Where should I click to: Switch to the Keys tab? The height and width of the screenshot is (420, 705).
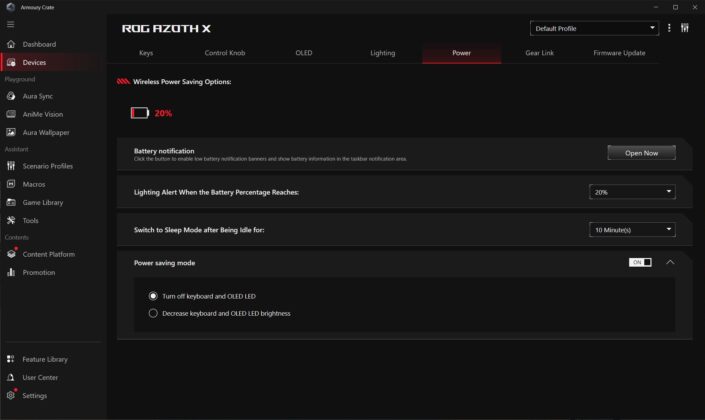[146, 53]
